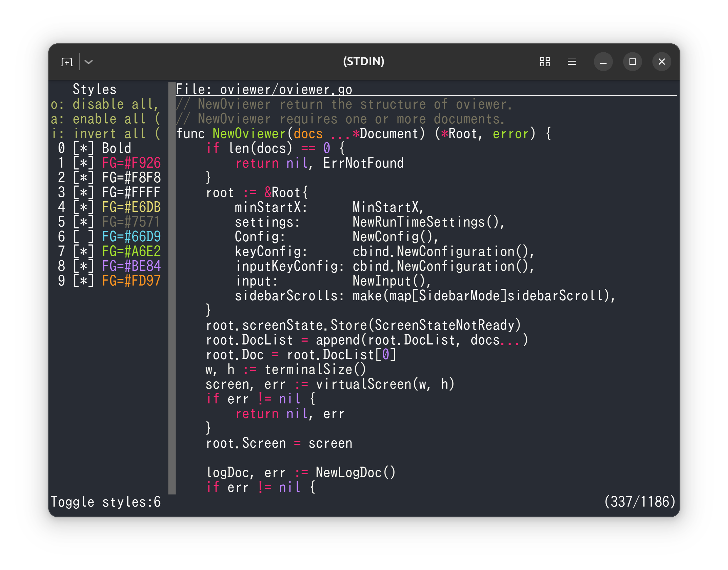Click the 'i: invert all' shortcut line

tap(106, 133)
